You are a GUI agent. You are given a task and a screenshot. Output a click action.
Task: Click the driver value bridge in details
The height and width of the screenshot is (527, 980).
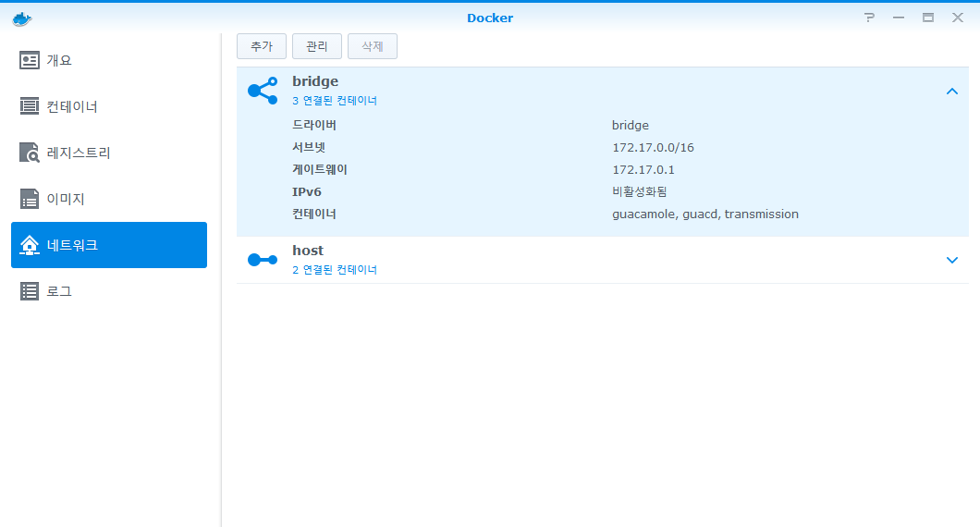[x=630, y=126]
